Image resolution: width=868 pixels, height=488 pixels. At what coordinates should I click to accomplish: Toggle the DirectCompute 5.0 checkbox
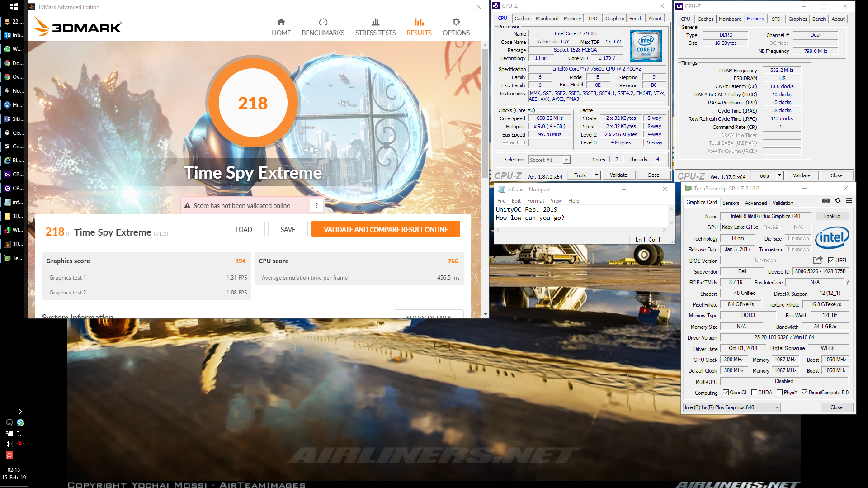pyautogui.click(x=804, y=393)
